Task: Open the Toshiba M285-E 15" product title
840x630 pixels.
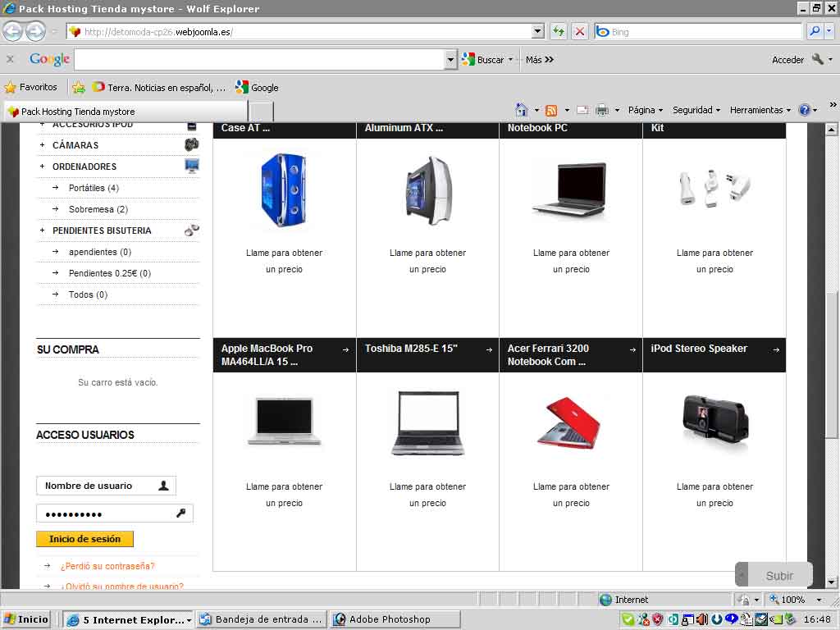Action: point(412,349)
